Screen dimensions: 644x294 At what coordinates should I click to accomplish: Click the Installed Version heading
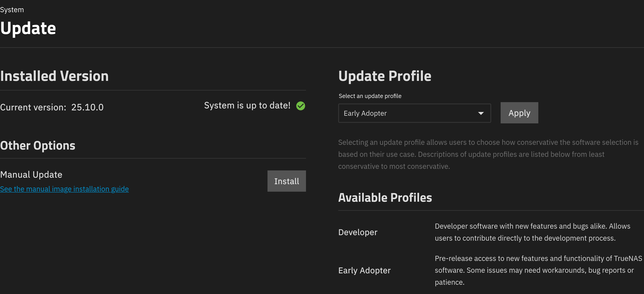tap(54, 76)
